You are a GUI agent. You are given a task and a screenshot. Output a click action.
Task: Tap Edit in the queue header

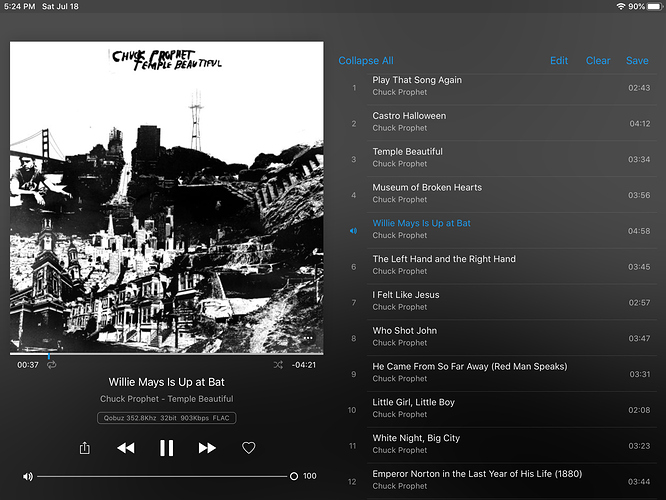(x=559, y=61)
